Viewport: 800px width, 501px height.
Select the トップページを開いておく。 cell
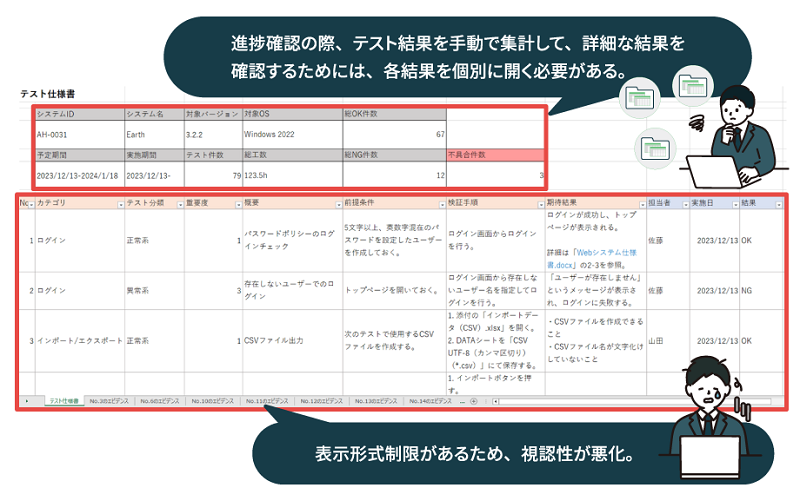394,290
